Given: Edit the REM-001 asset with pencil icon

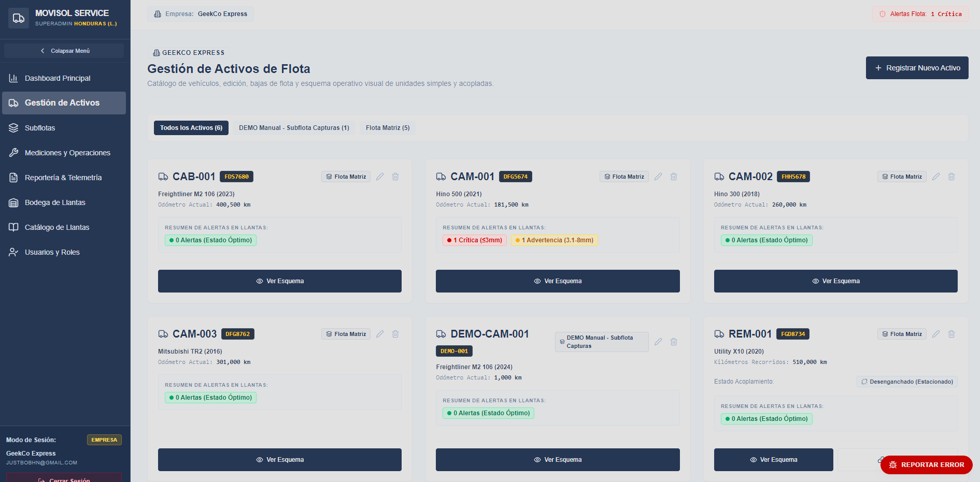Looking at the screenshot, I should 936,334.
